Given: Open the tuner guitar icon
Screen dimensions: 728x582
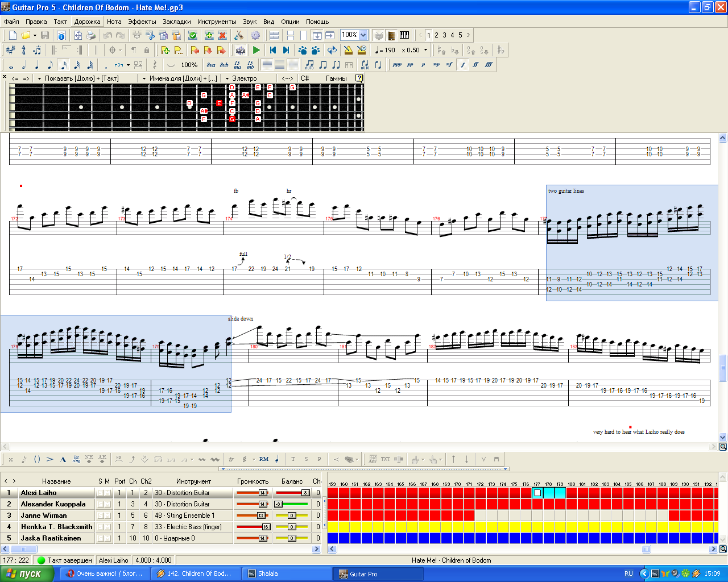Looking at the screenshot, I should tap(239, 35).
